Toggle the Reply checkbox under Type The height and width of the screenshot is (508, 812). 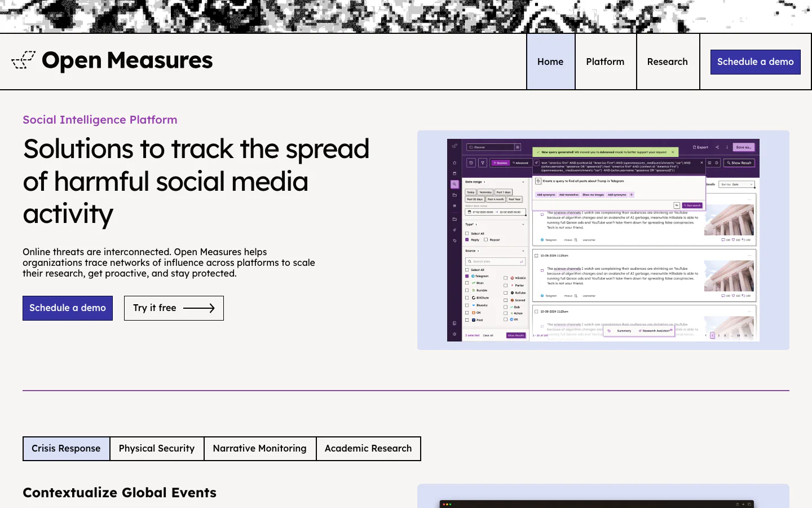(467, 240)
